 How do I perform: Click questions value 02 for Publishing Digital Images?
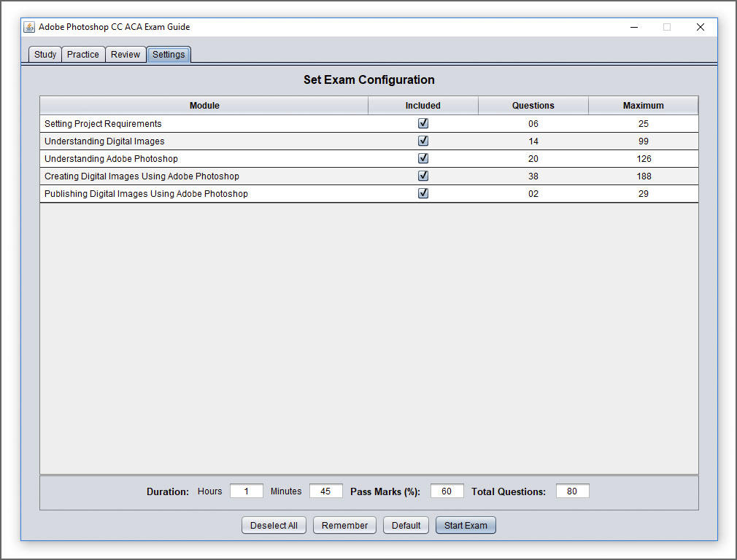[x=533, y=193]
